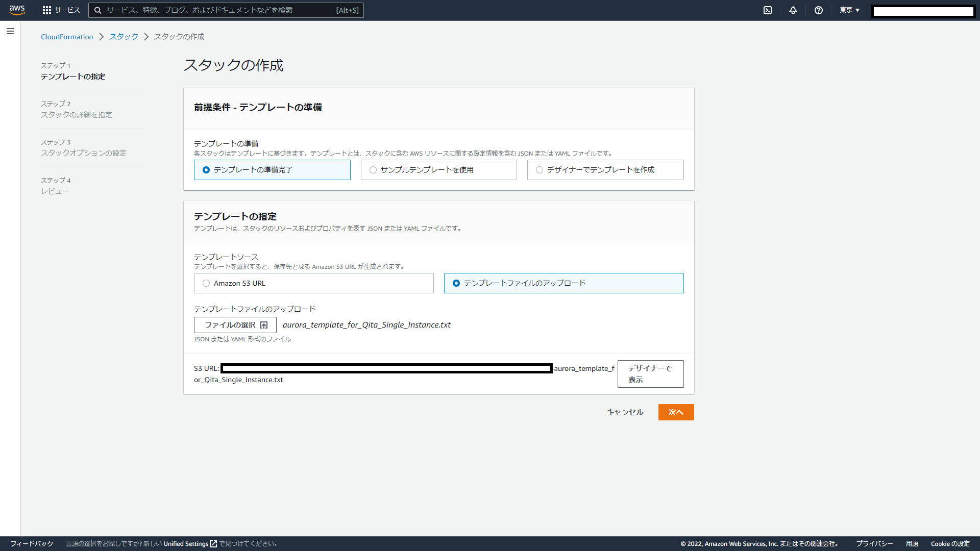Click the CloudFormation breadcrumb link
The height and width of the screenshot is (551, 980).
coord(67,37)
